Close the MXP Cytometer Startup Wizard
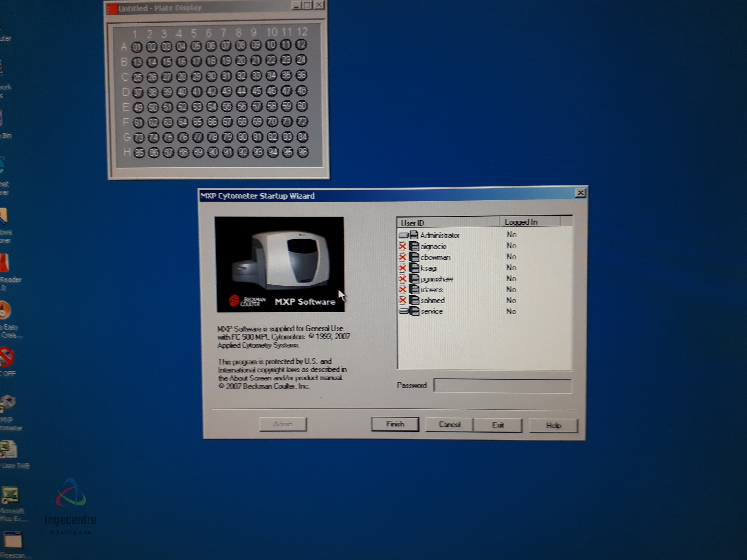 click(x=580, y=193)
